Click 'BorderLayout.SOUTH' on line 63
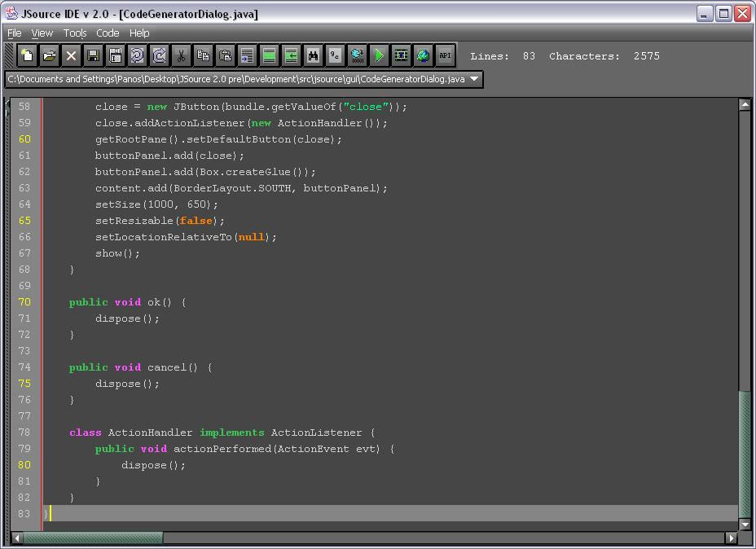 (x=232, y=188)
